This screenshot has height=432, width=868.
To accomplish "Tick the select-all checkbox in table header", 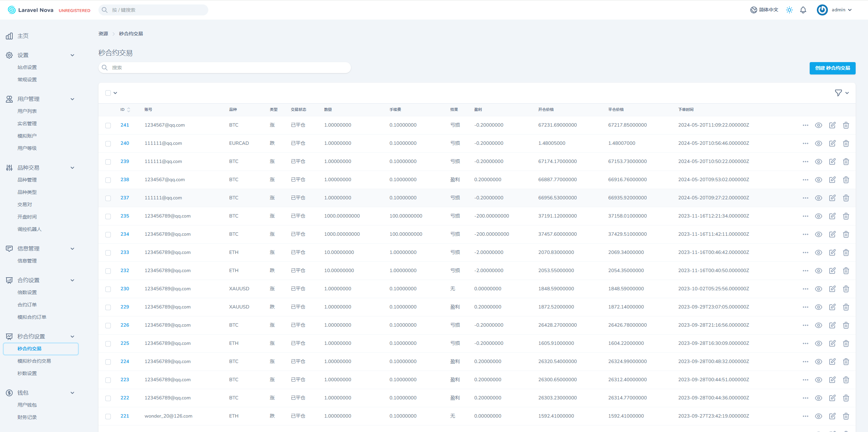I will coord(108,93).
